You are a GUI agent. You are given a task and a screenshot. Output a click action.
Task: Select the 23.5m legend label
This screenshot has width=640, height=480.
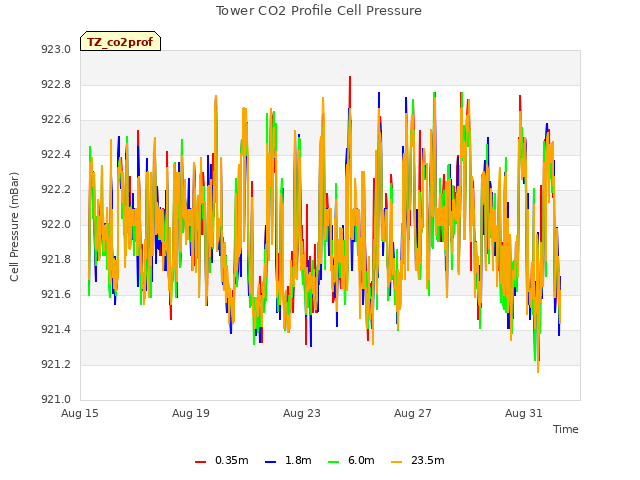coord(427,460)
